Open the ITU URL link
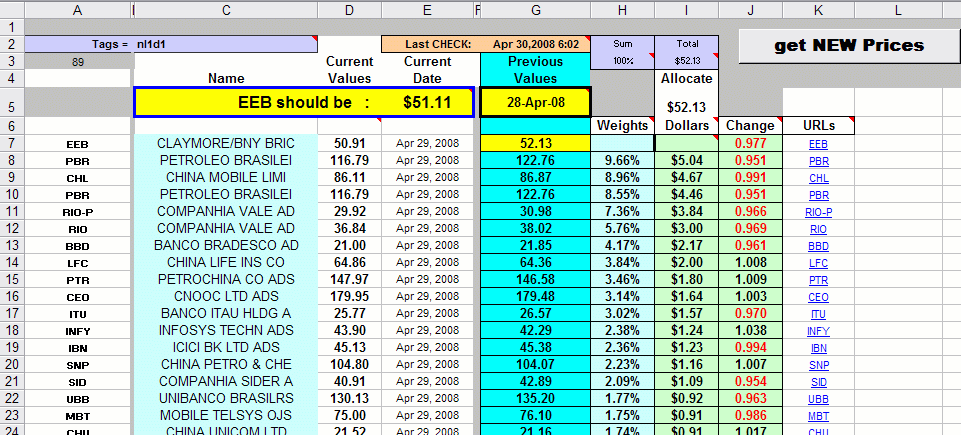This screenshot has height=435, width=961. (x=818, y=314)
